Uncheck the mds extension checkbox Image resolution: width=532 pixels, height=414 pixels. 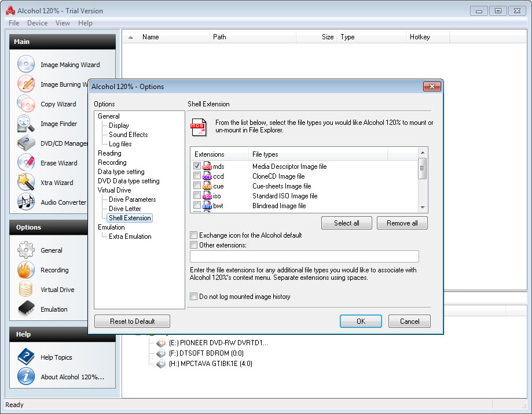pos(197,166)
